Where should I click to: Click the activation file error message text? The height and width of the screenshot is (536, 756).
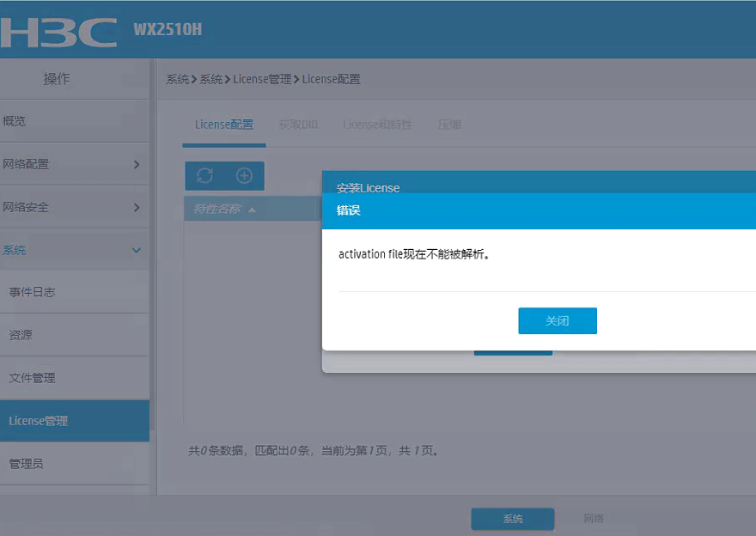414,254
